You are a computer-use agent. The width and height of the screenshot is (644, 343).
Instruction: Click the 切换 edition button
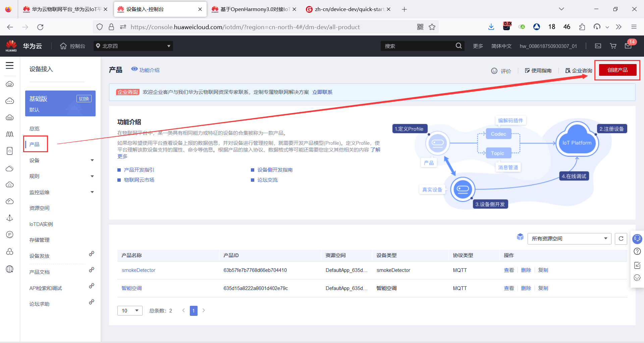click(x=84, y=99)
